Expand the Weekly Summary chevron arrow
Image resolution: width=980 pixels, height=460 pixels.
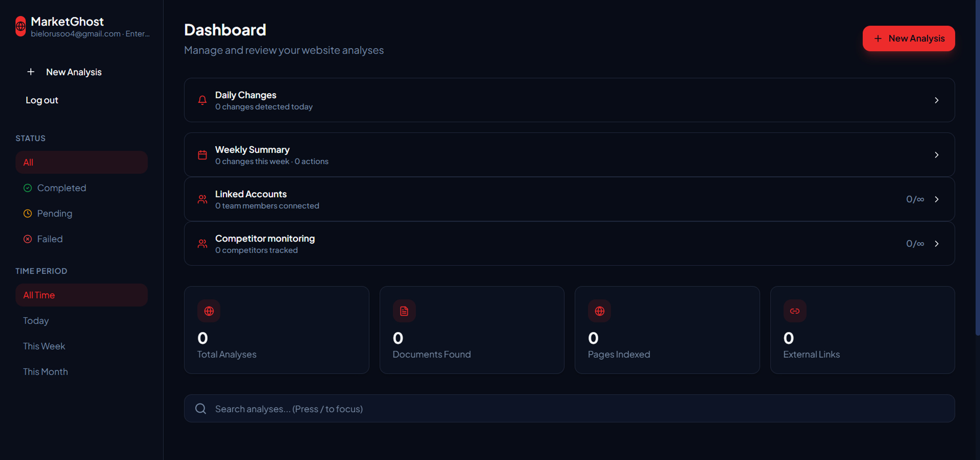click(936, 155)
